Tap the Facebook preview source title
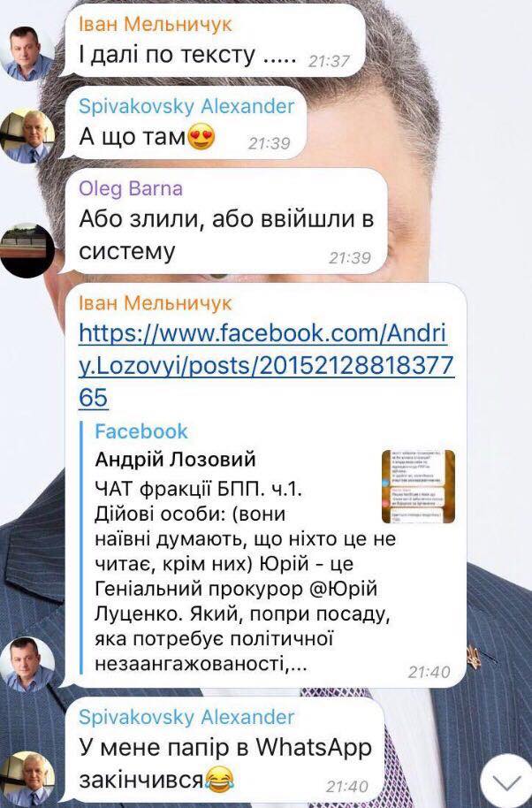 141,431
